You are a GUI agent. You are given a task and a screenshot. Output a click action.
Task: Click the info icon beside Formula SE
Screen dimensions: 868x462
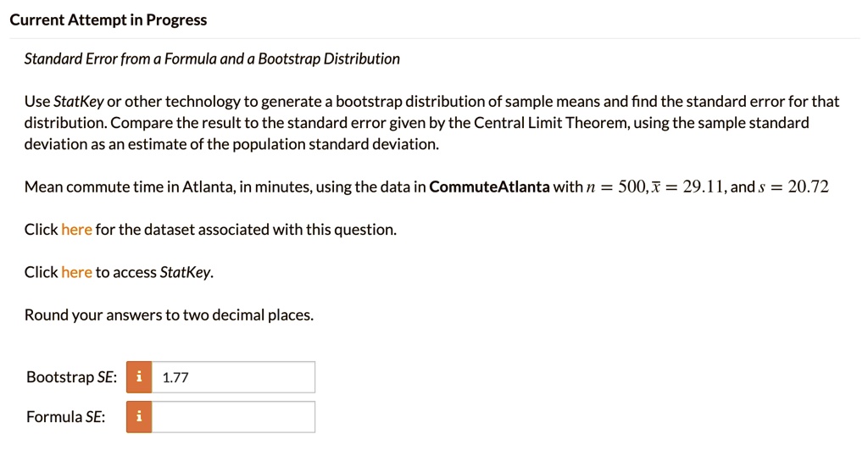pyautogui.click(x=139, y=417)
